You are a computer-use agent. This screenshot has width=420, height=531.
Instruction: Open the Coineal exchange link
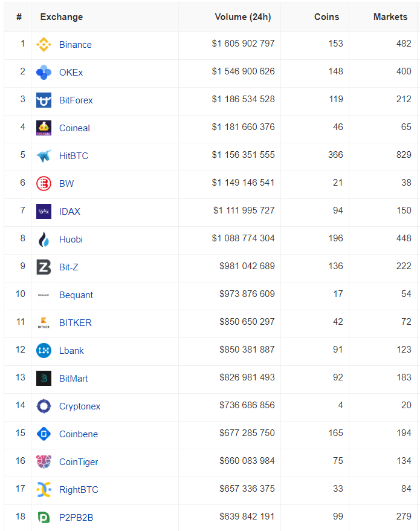point(74,128)
